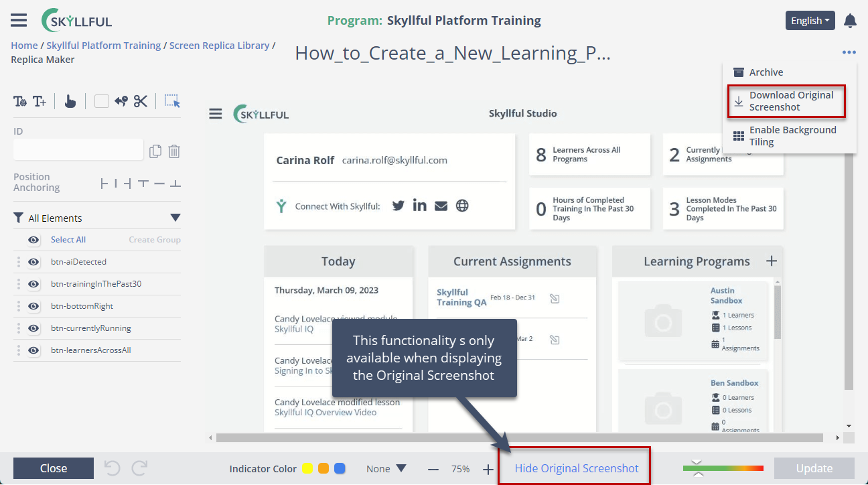Viewport: 868px width, 485px height.
Task: Click the redo arrow in bottom bar
Action: coord(139,468)
